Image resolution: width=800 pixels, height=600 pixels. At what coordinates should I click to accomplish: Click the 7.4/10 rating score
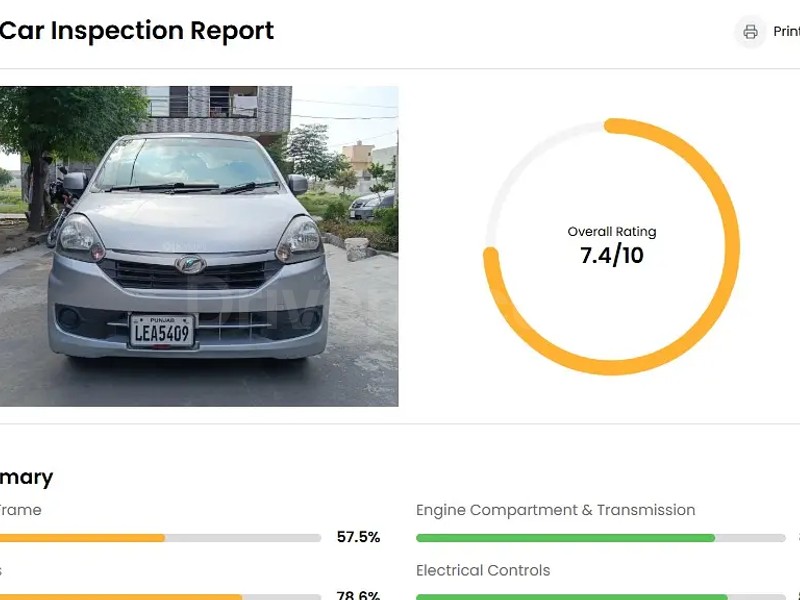(612, 256)
